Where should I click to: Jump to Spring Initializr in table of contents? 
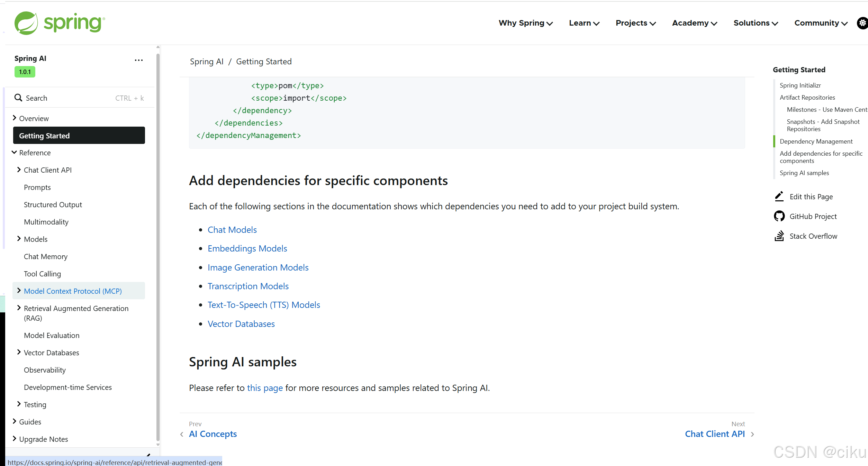(x=800, y=85)
